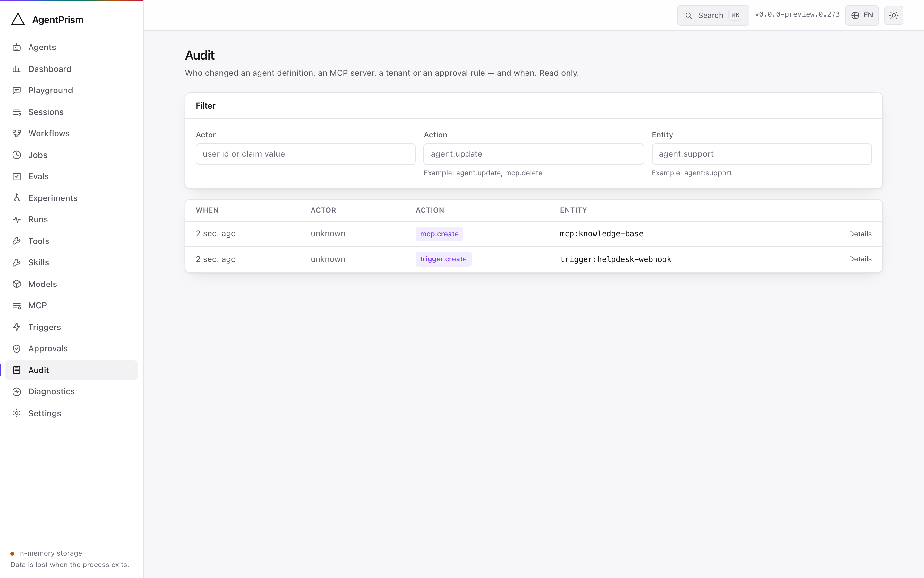Click "2 sec. ago" in trigger.create row
The height and width of the screenshot is (578, 924).
[x=215, y=259]
